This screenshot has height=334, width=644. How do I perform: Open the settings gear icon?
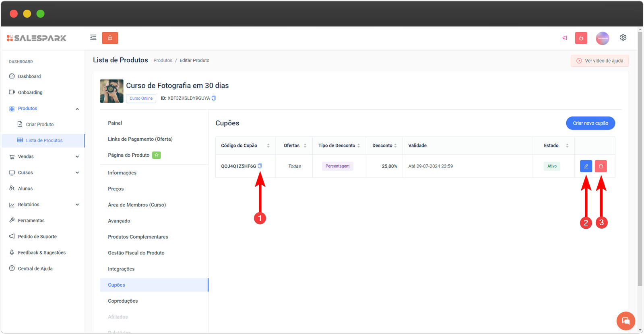click(623, 37)
